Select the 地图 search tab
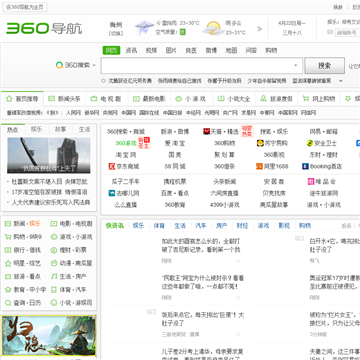This screenshot has height=360, width=360. (x=231, y=50)
